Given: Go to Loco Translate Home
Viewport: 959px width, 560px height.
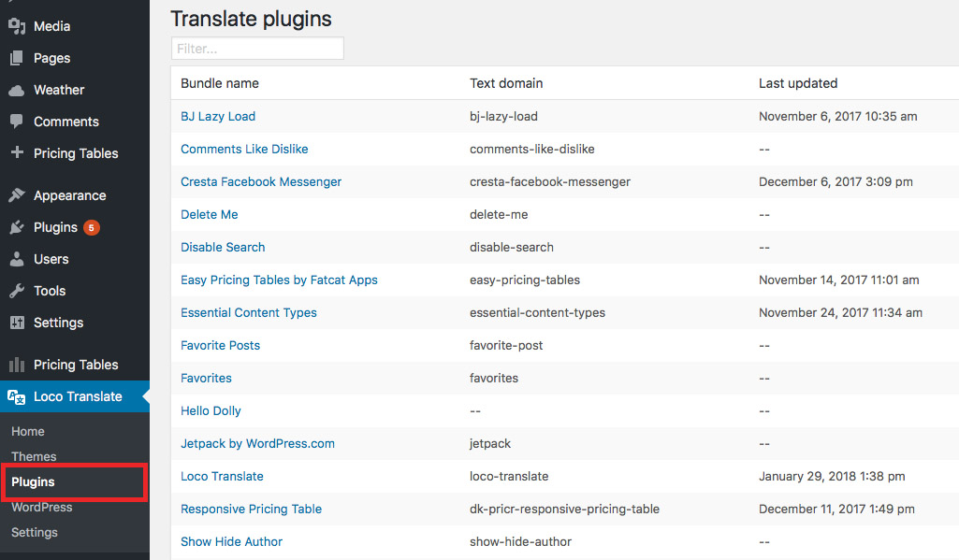Looking at the screenshot, I should pos(27,431).
